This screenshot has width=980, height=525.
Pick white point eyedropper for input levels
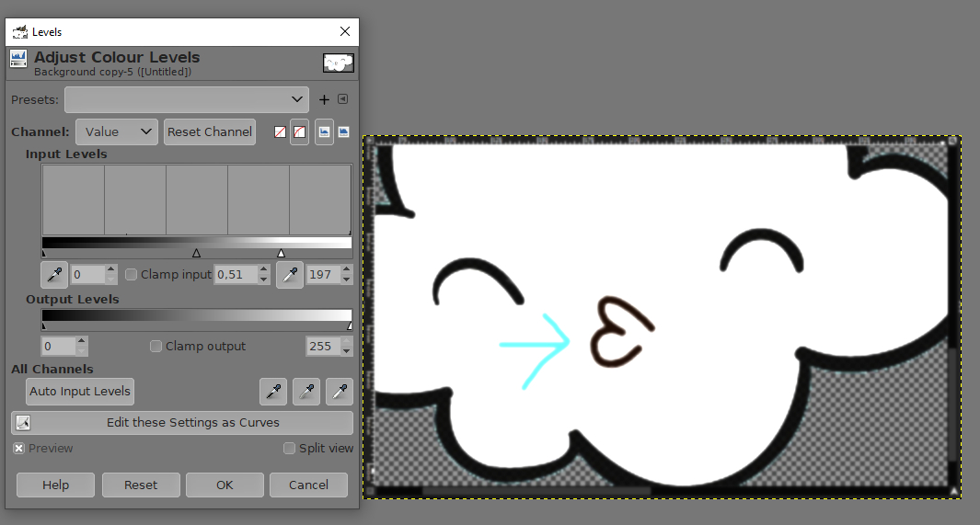[x=290, y=275]
